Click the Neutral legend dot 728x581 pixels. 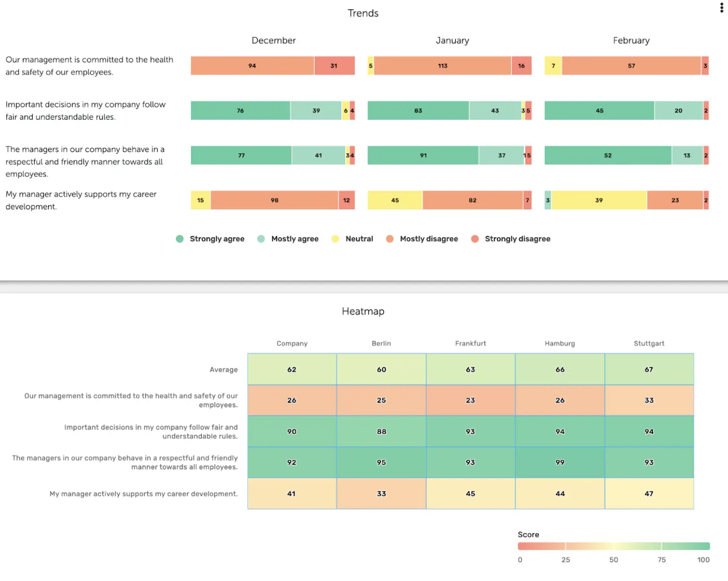coord(335,239)
